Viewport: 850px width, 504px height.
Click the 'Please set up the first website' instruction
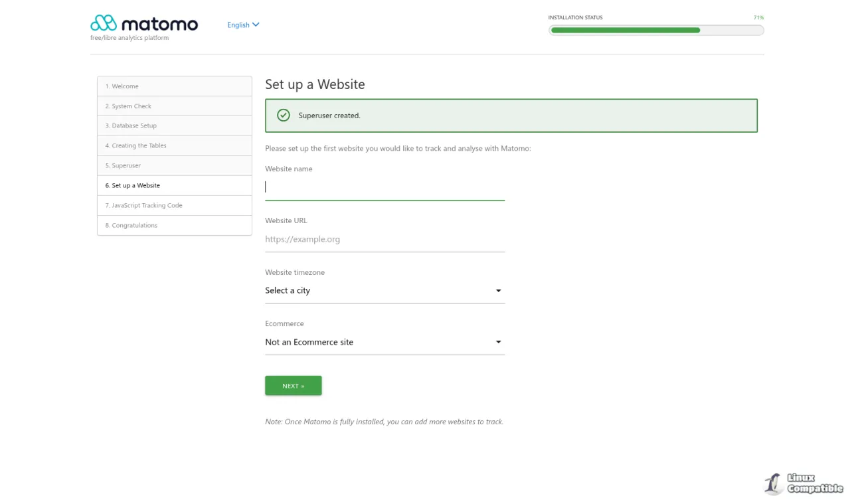click(398, 149)
